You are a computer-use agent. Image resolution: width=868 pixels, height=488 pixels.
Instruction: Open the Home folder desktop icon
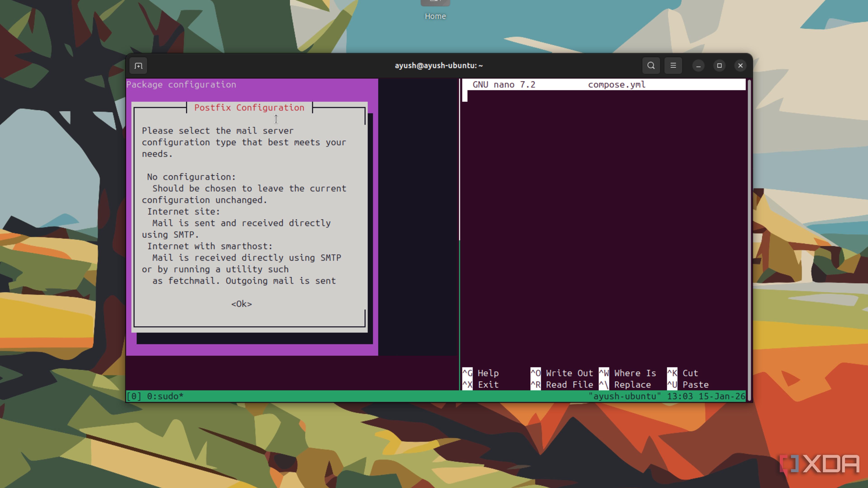(435, 10)
